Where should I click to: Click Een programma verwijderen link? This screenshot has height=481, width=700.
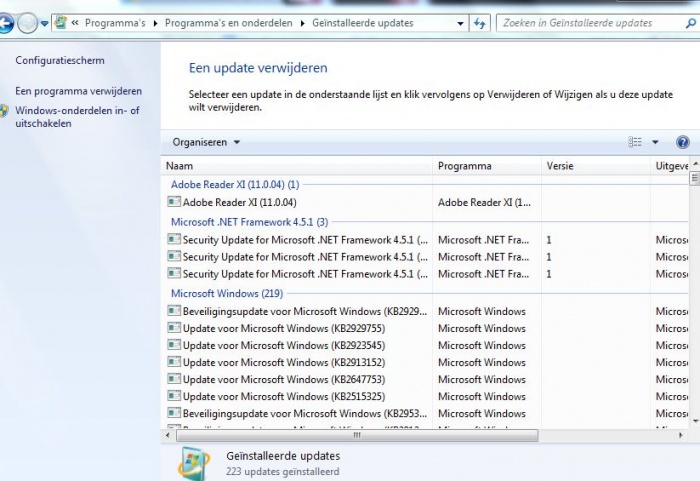[x=79, y=91]
